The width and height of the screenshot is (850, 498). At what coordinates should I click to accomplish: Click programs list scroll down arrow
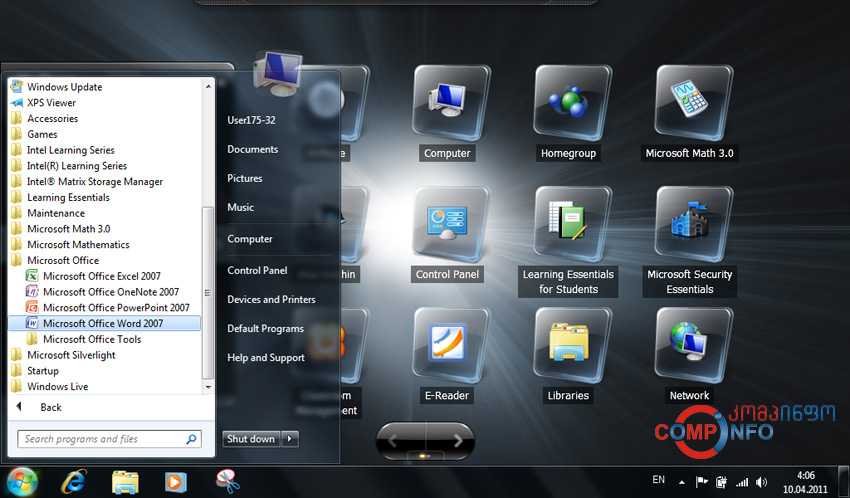[x=208, y=387]
